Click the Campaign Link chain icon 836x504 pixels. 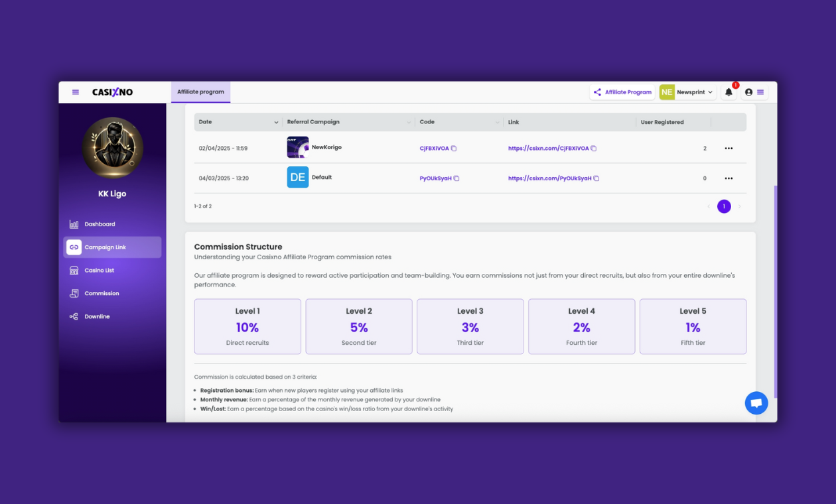pos(74,247)
